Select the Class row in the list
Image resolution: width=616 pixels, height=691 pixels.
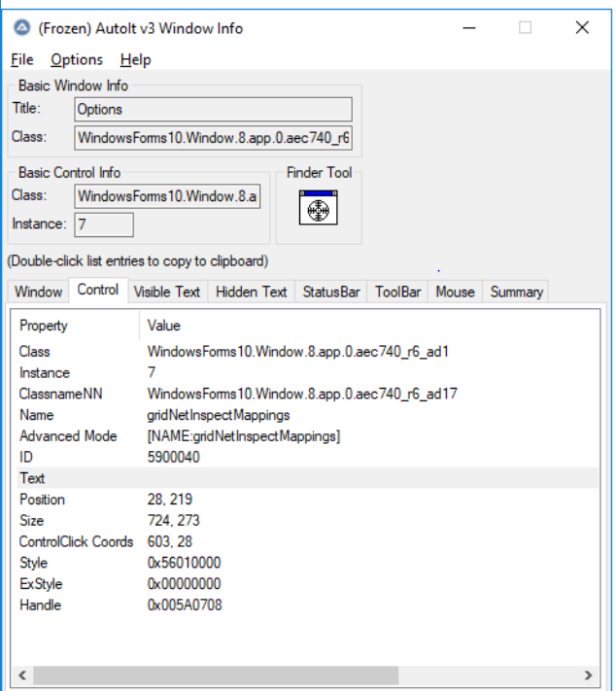307,352
